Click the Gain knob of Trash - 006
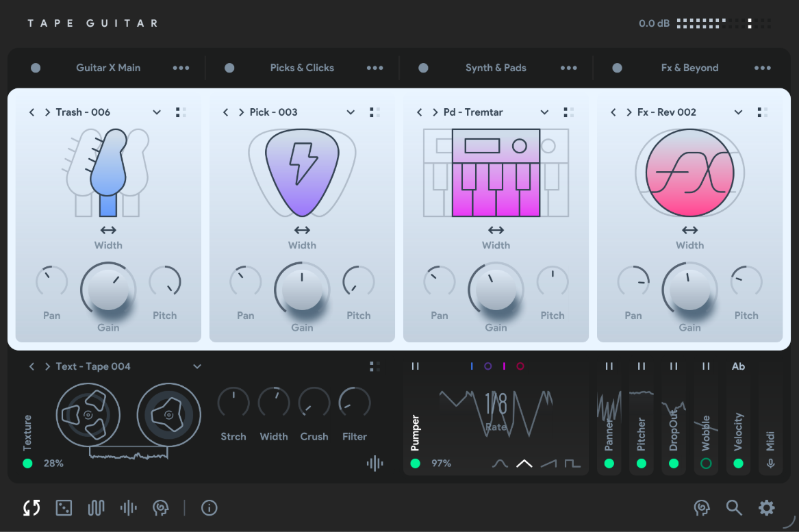This screenshot has height=532, width=799. click(x=108, y=290)
